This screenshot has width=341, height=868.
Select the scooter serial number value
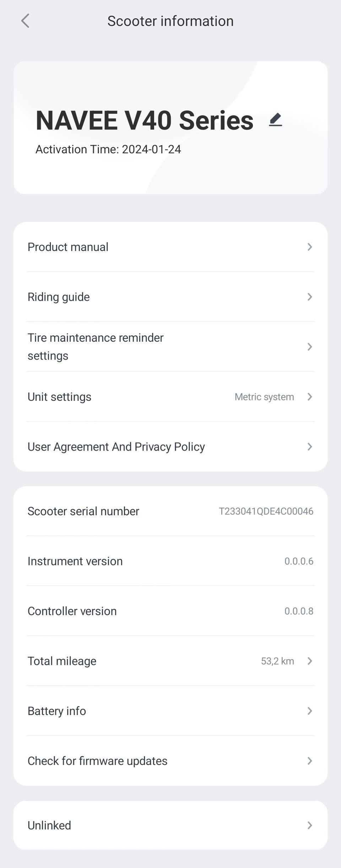click(x=266, y=511)
